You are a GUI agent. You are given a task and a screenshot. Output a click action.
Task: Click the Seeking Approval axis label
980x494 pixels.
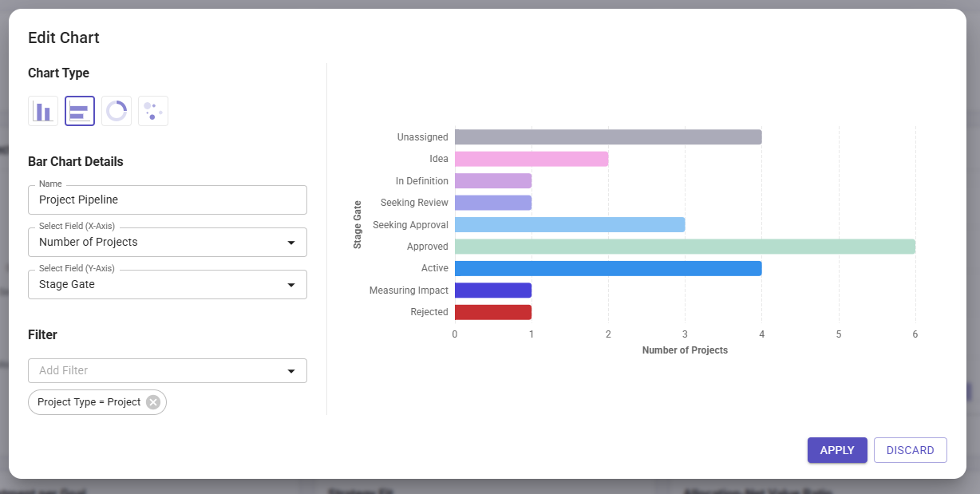(x=410, y=225)
